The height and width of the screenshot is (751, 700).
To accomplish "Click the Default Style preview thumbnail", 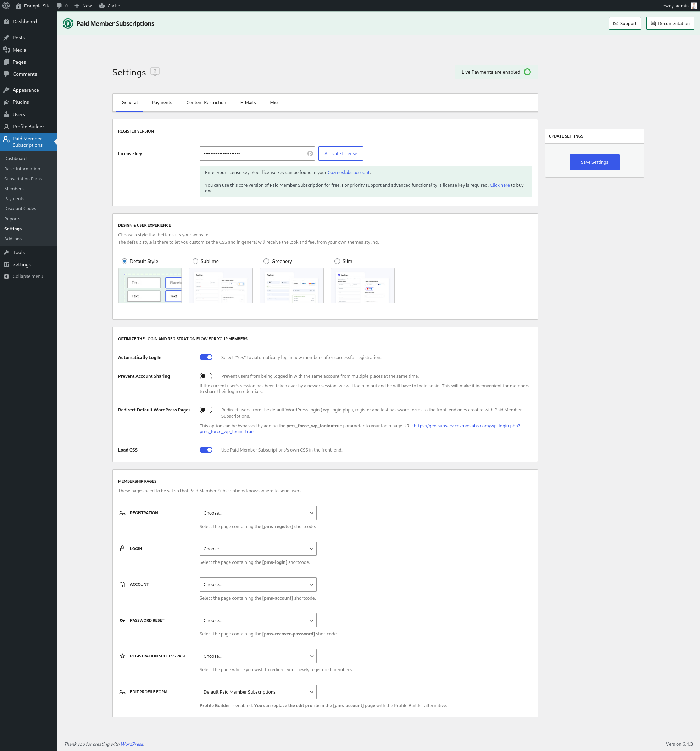I will pos(150,286).
